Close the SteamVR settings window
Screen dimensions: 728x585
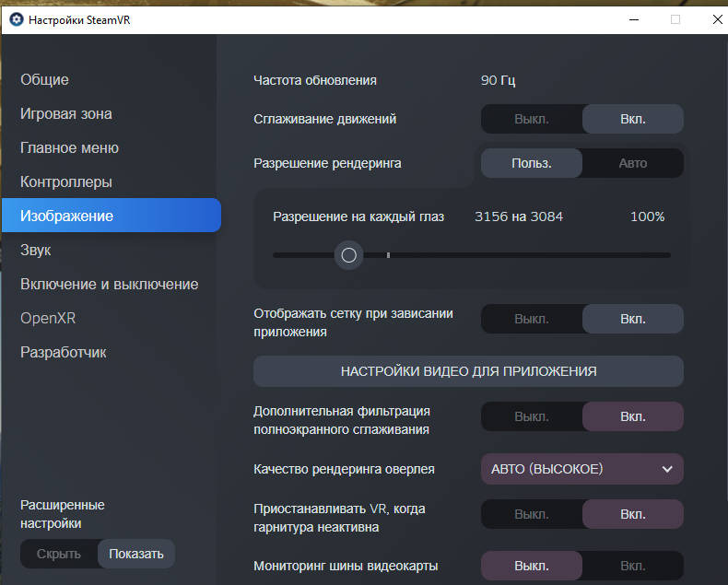tap(717, 19)
